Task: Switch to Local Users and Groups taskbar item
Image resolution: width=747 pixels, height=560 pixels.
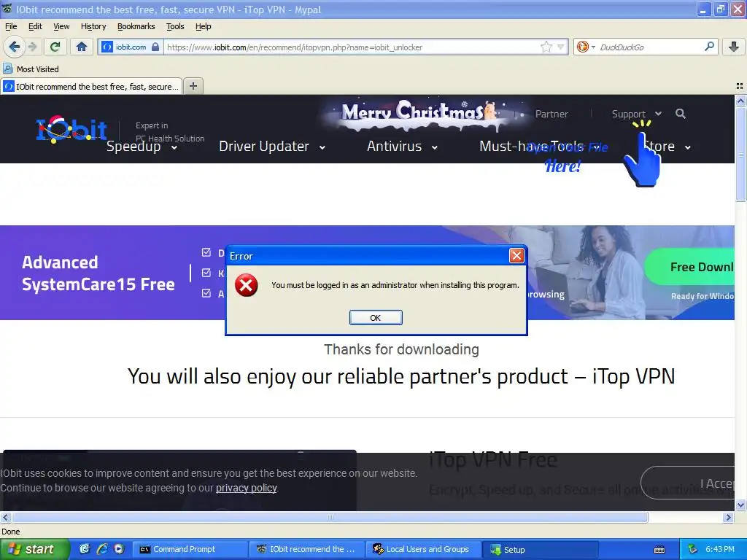Action: click(423, 549)
